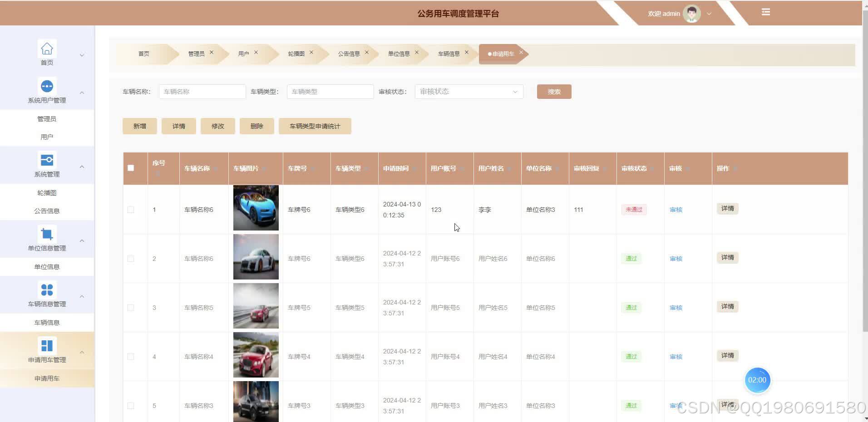Select the 车辆信息 tab
This screenshot has height=422, width=868.
point(449,53)
